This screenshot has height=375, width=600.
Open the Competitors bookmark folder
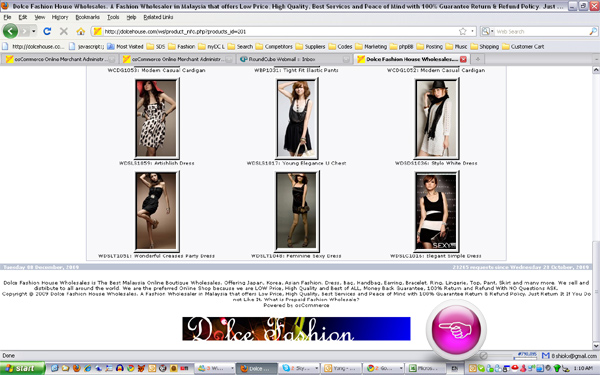pos(274,47)
